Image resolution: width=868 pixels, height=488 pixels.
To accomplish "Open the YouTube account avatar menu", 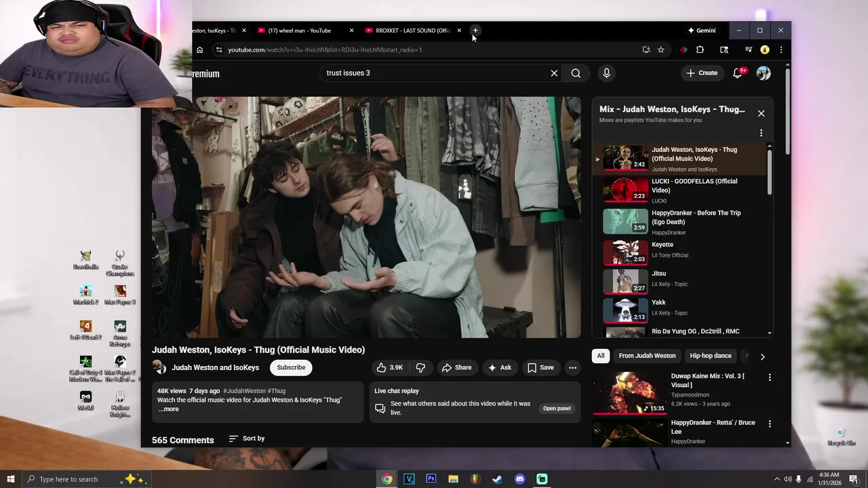I will point(764,73).
